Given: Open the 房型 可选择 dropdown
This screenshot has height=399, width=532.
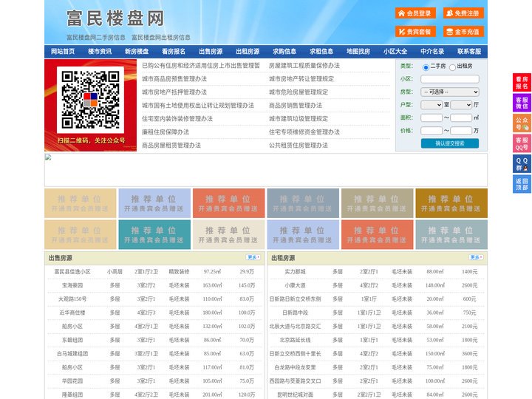Looking at the screenshot, I should click(x=450, y=92).
